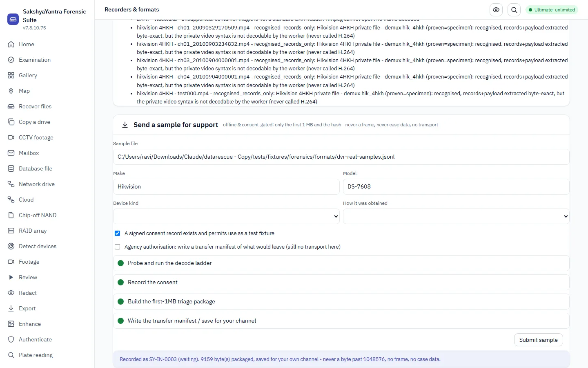The height and width of the screenshot is (368, 588).
Task: Click the Database file cylinder icon
Action: point(11,168)
